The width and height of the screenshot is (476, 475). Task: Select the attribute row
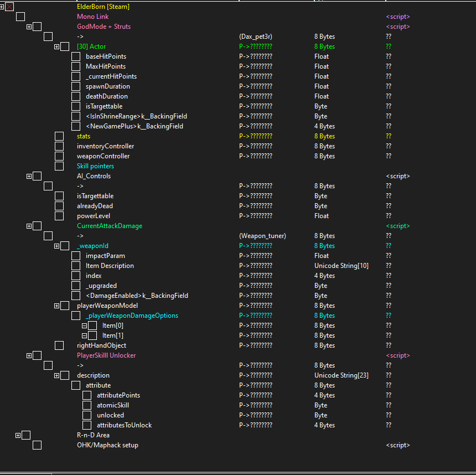point(98,385)
